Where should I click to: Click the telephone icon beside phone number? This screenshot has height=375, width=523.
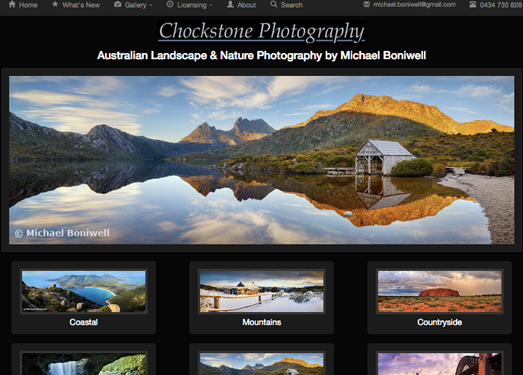[473, 5]
